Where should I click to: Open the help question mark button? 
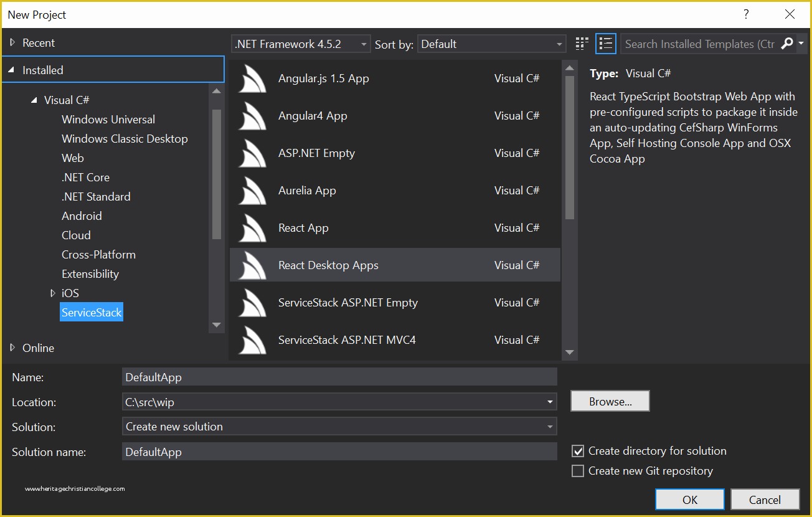[746, 14]
